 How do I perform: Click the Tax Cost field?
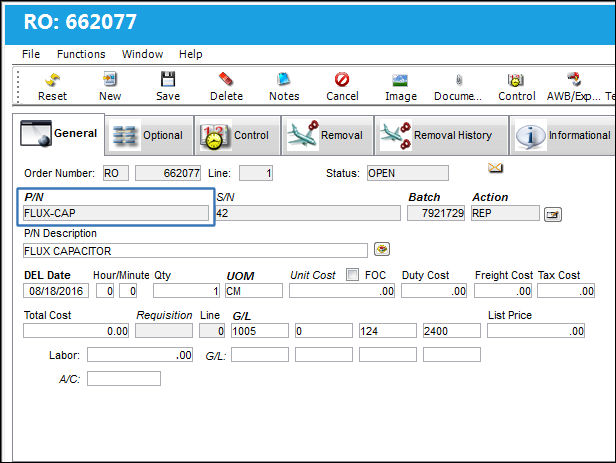click(566, 291)
